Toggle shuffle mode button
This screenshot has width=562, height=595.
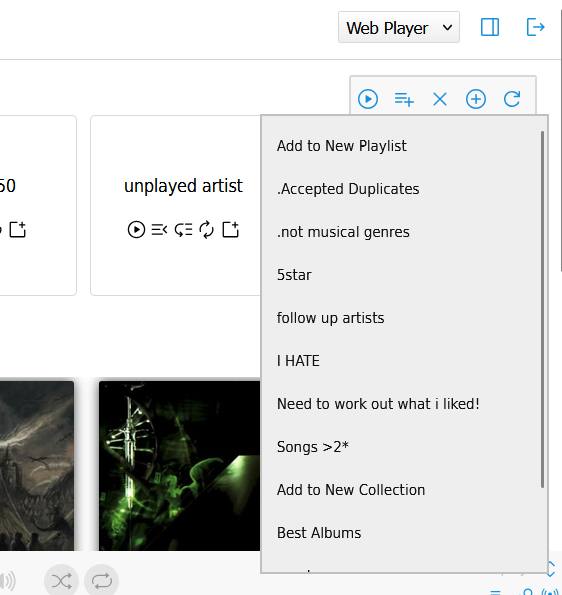click(61, 581)
